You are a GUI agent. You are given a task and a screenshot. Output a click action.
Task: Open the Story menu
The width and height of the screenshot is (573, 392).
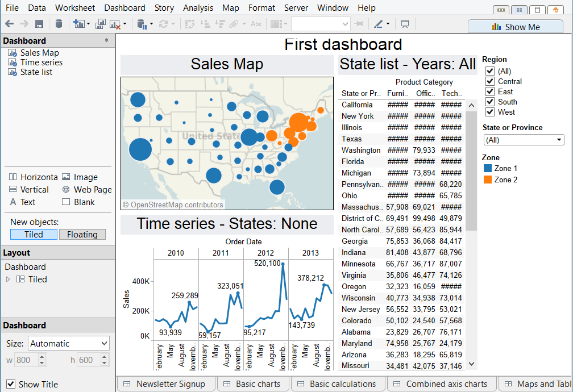tap(164, 8)
